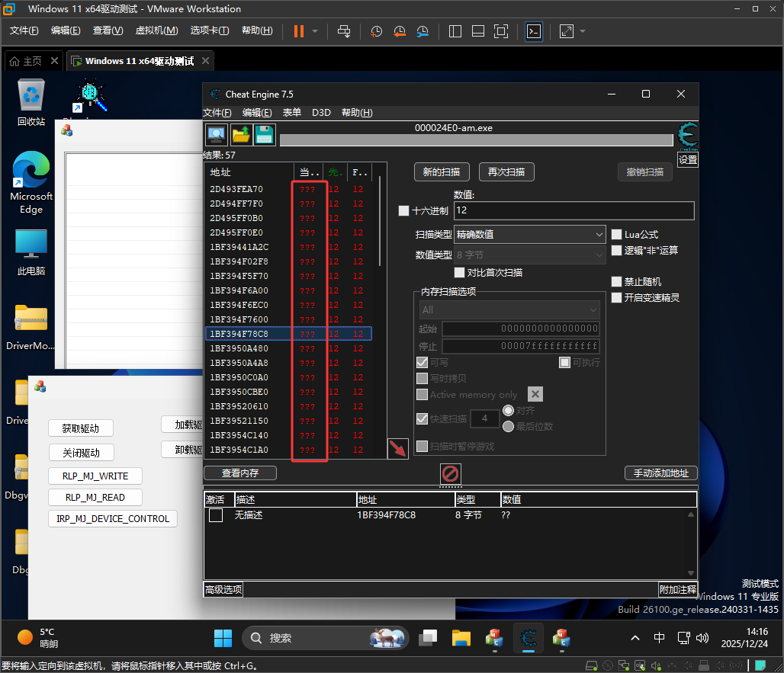The image size is (784, 673).
Task: Click the X beside Active memory only
Action: pos(535,394)
